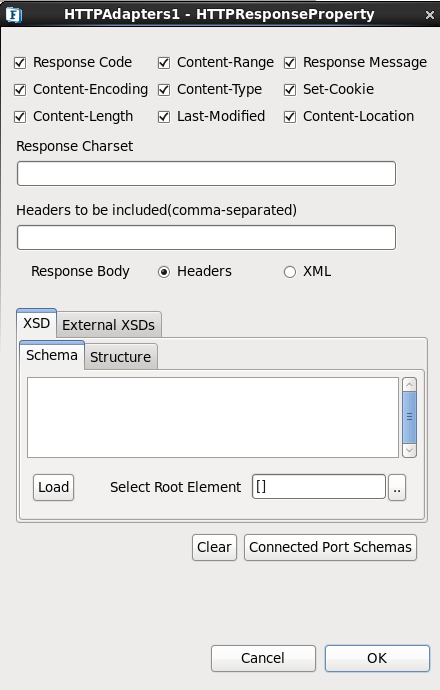Click the schema scrollbar up arrow

(409, 385)
